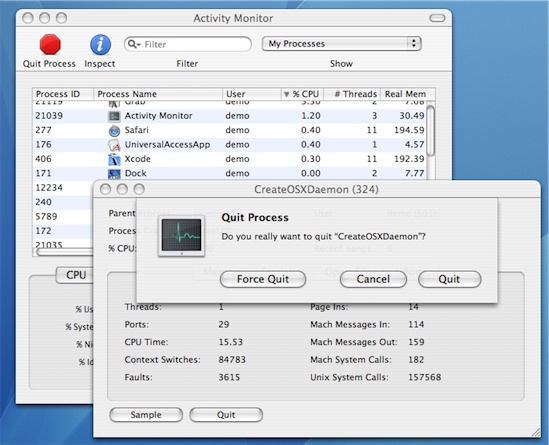Click the process list horizontal scrollbar
The width and height of the screenshot is (549, 445).
click(x=64, y=252)
